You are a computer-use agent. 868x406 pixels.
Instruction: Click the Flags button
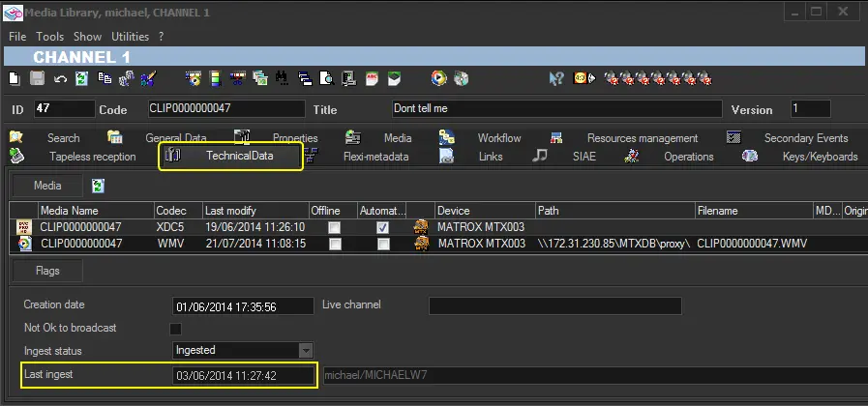[47, 272]
